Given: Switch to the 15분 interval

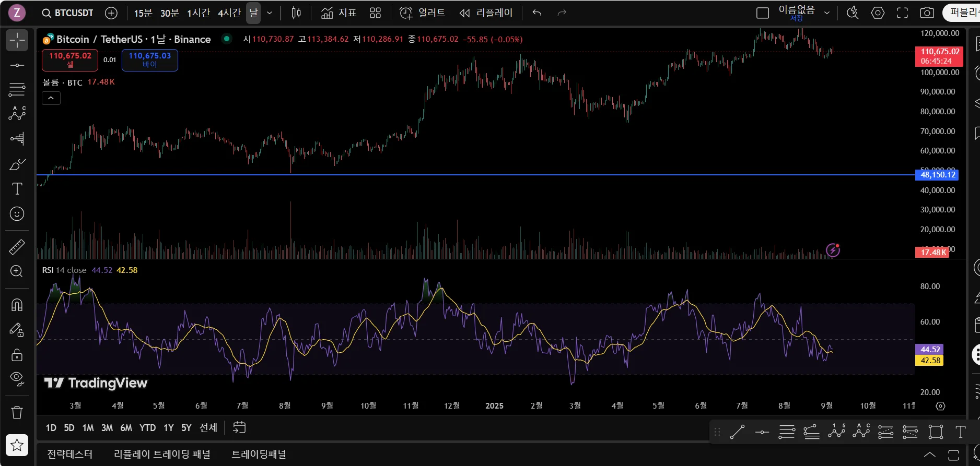Looking at the screenshot, I should pos(143,13).
